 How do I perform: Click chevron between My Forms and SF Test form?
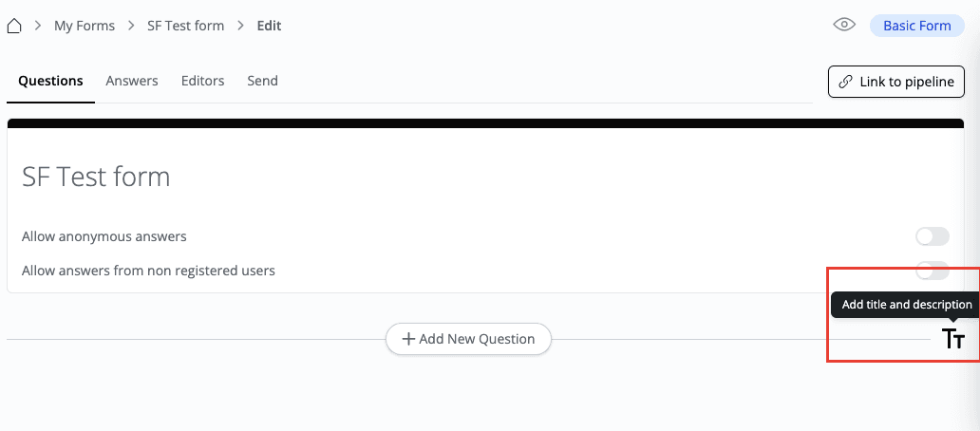131,26
